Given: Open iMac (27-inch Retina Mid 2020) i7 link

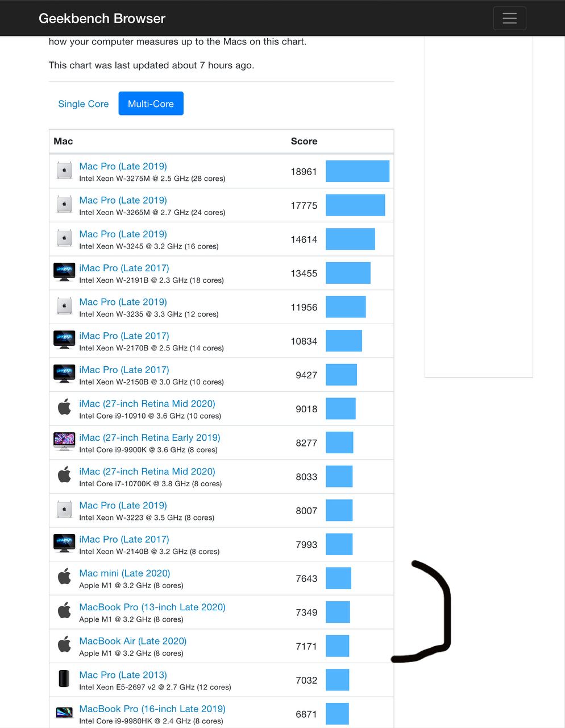Looking at the screenshot, I should 147,471.
